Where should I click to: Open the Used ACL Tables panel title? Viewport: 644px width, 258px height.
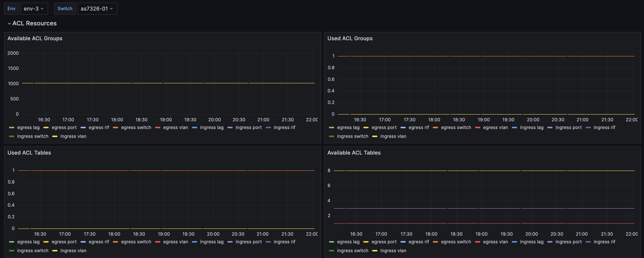click(29, 153)
